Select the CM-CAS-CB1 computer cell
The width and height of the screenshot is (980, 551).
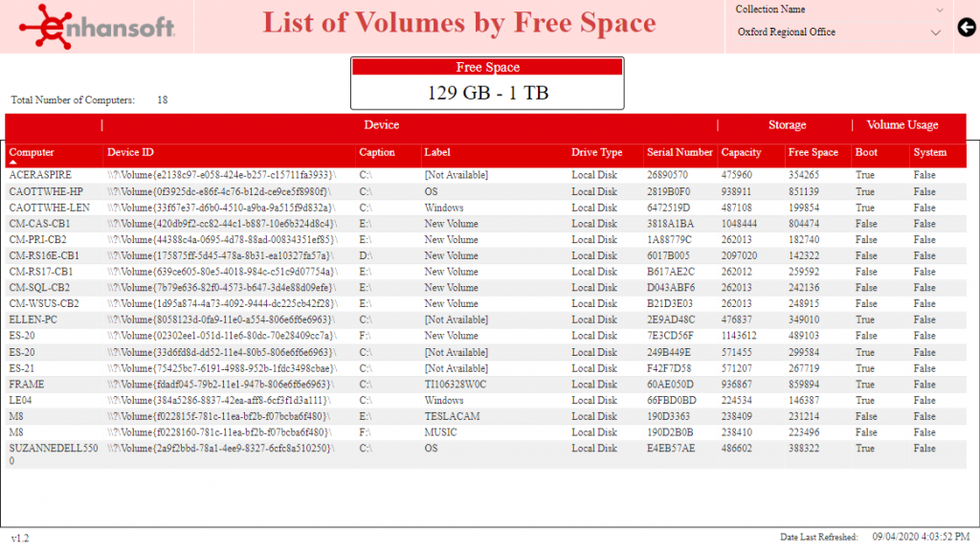coord(39,224)
